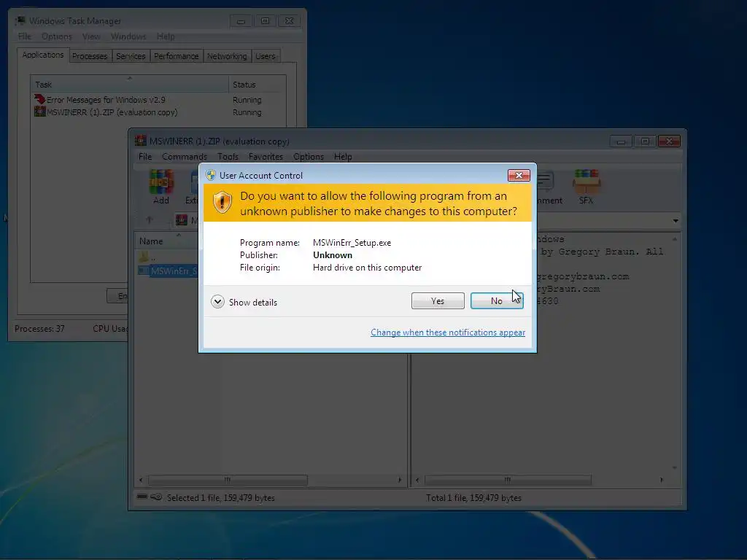
Task: Switch to Networking tab in Task Manager
Action: 227,56
